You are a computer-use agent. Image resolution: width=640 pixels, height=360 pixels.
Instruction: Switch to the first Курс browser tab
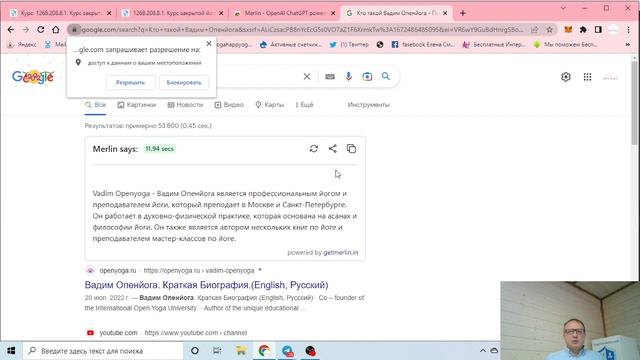(61, 13)
